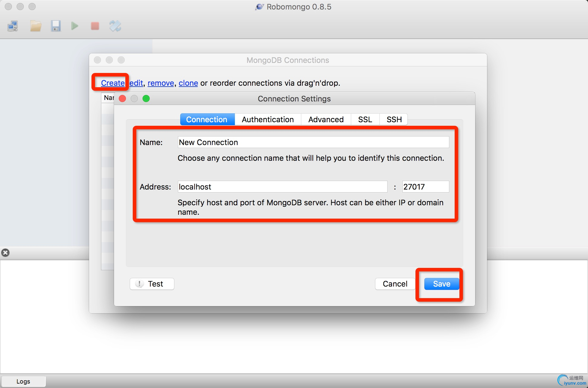Screen dimensions: 588x388
Task: Click the Logs tab at bottom
Action: pos(23,381)
